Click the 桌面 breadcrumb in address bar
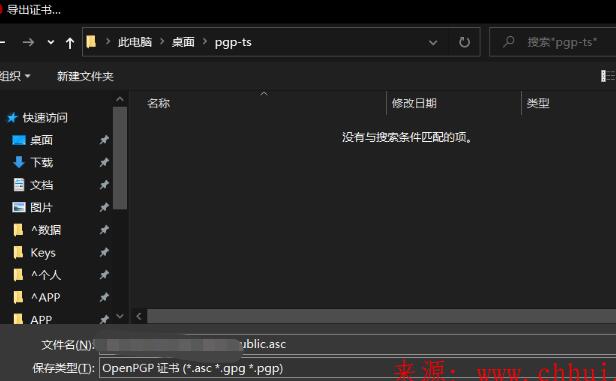The image size is (616, 381). coord(183,42)
